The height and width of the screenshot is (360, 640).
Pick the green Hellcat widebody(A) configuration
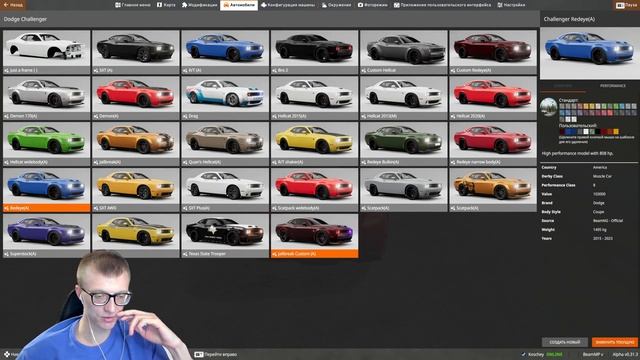pyautogui.click(x=47, y=144)
